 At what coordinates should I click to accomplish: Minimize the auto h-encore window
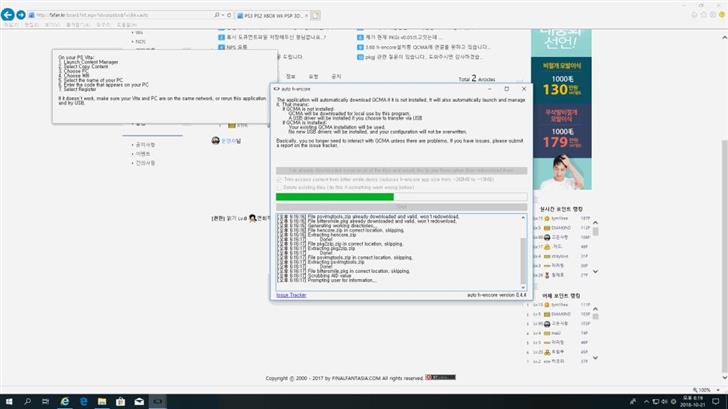click(489, 89)
